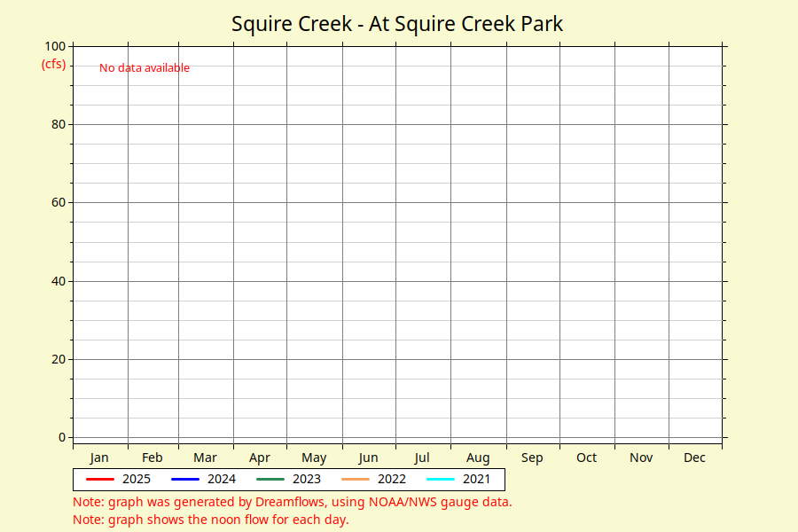Click the blue 2024 legend line
Viewport: 798px width, 532px height.
[x=185, y=479]
